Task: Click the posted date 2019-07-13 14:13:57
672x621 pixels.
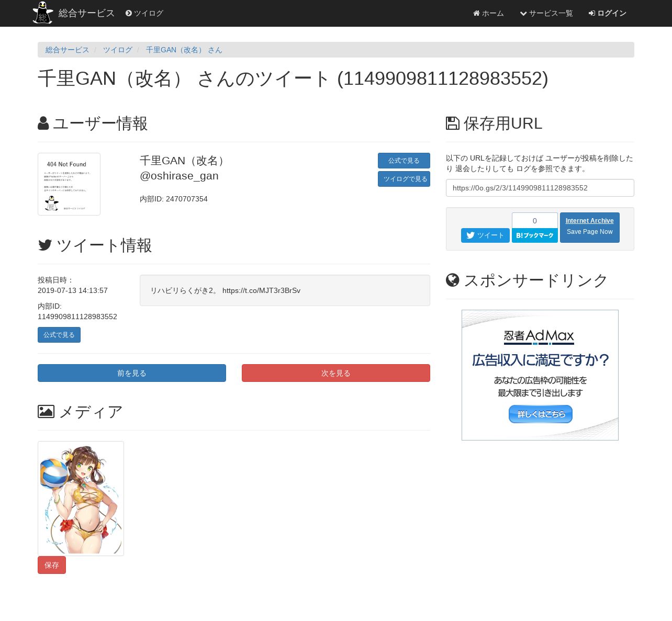Action: (73, 290)
